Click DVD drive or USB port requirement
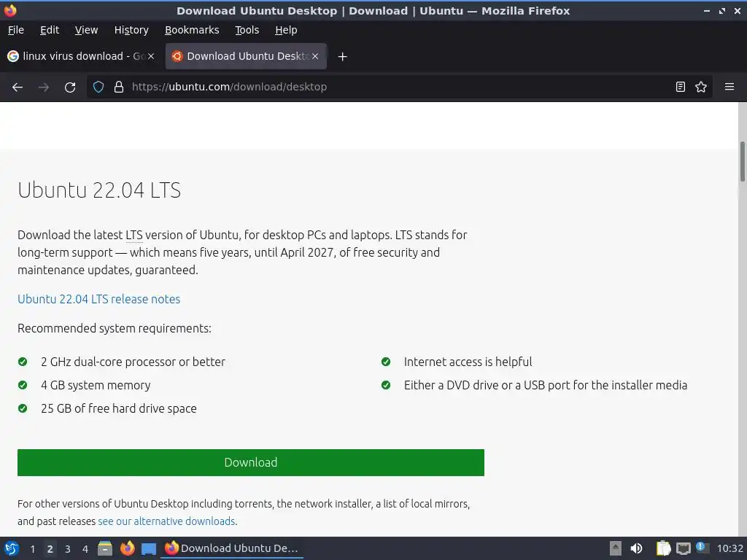 click(x=546, y=385)
